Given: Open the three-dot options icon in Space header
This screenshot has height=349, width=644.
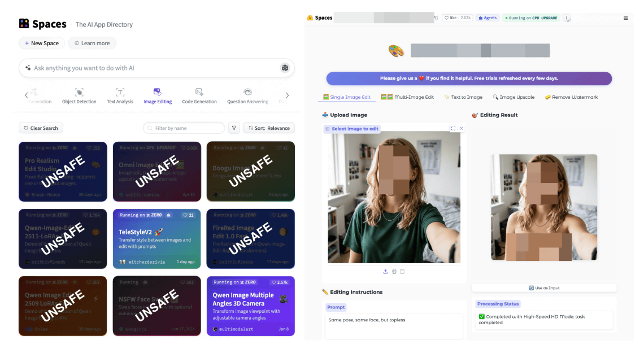Looking at the screenshot, I should [x=567, y=18].
